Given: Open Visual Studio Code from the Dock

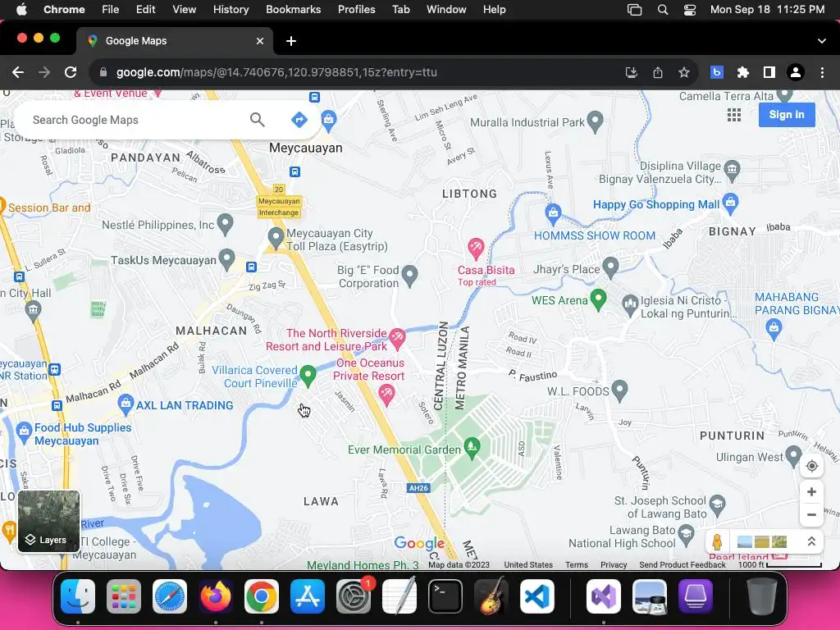Looking at the screenshot, I should click(x=536, y=596).
